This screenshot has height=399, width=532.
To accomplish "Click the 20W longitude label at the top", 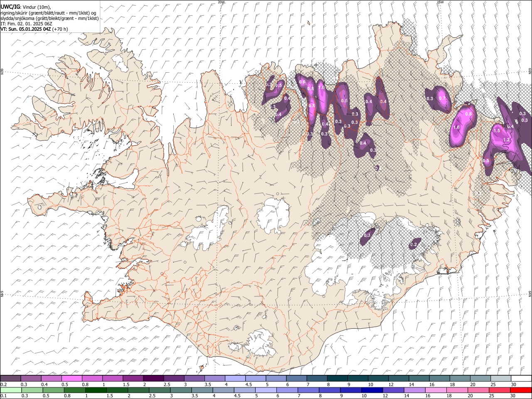I will [221, 2].
